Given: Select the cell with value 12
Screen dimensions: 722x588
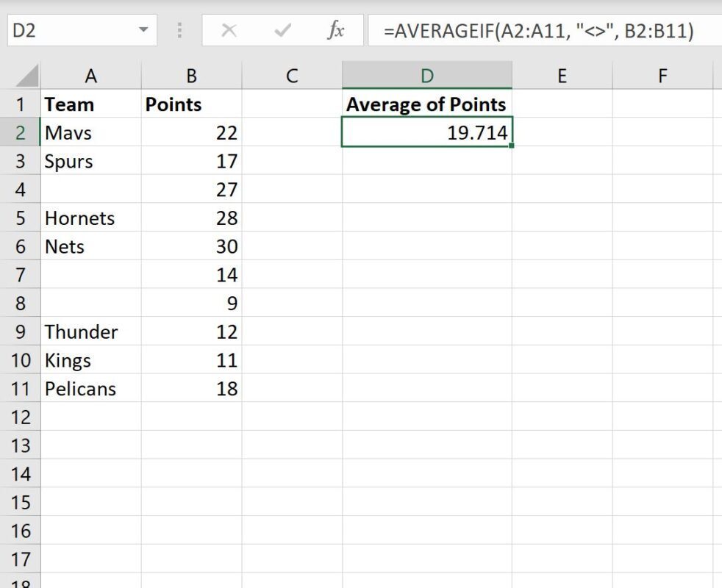Looking at the screenshot, I should [192, 331].
